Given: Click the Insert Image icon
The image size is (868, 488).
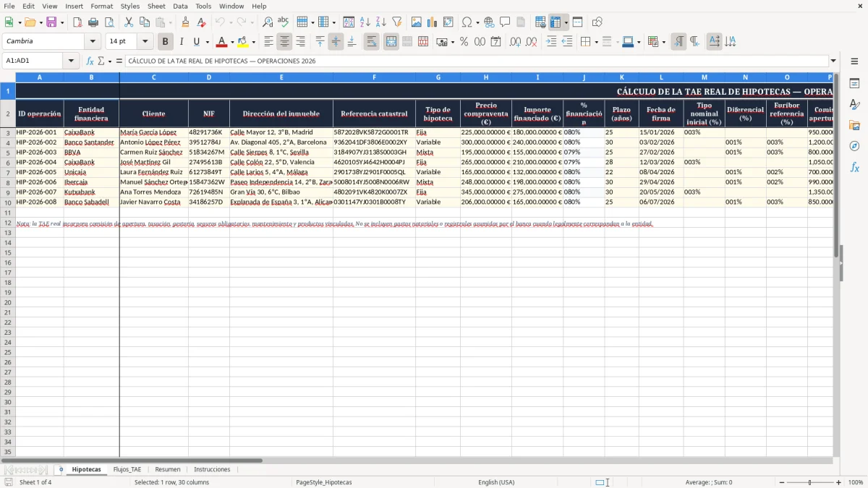Looking at the screenshot, I should 417,22.
